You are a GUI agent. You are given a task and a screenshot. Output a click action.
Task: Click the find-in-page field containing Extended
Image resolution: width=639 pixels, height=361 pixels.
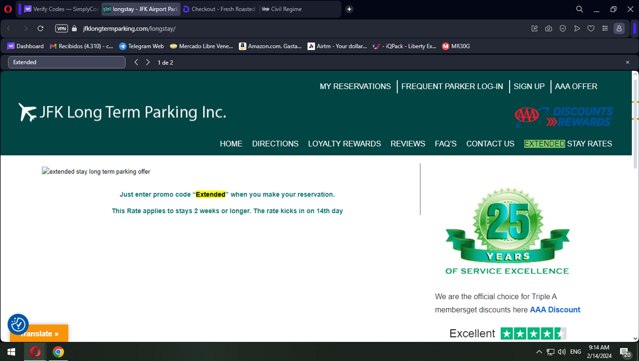(67, 62)
